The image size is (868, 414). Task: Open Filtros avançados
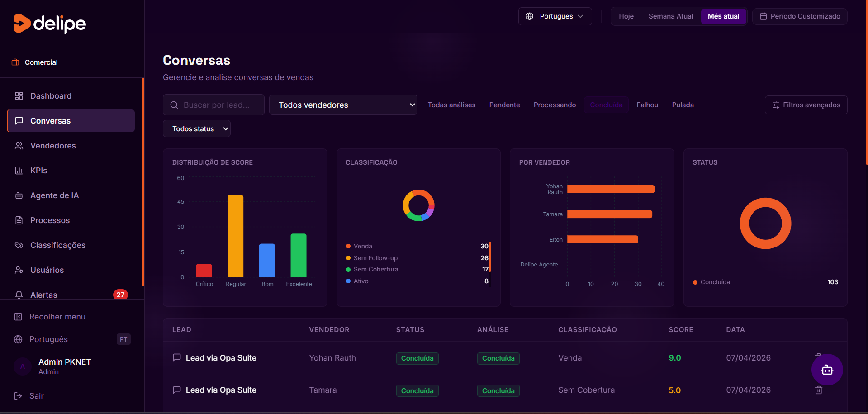(806, 105)
